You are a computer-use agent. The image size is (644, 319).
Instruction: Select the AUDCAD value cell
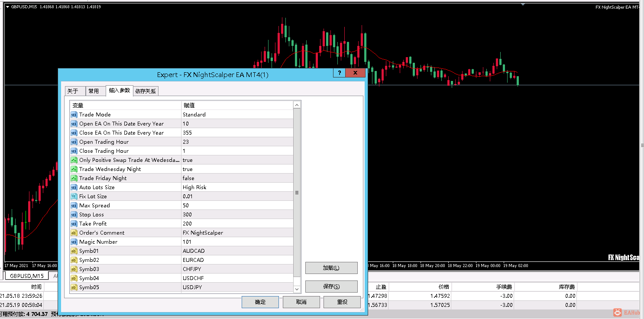tap(237, 251)
